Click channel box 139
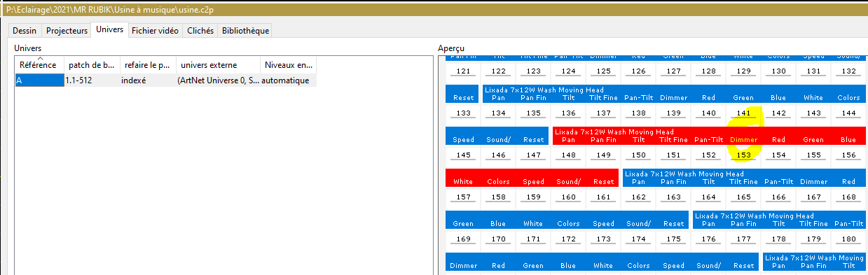Screen dimensions: 868x275 [673, 113]
